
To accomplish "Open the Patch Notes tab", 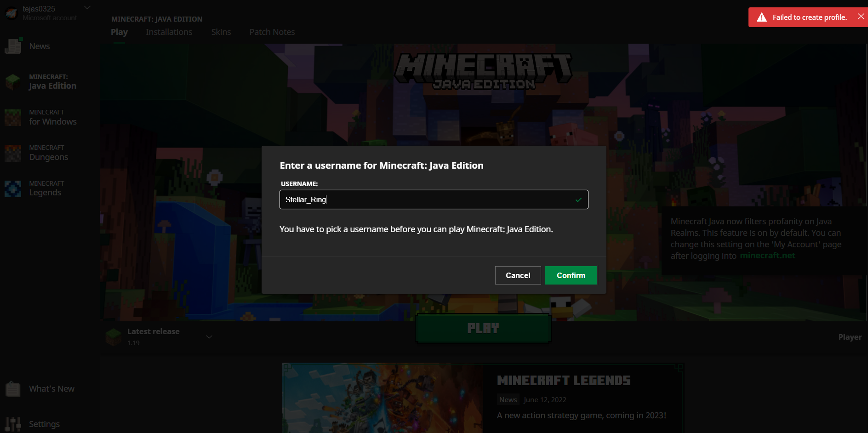I will [272, 32].
